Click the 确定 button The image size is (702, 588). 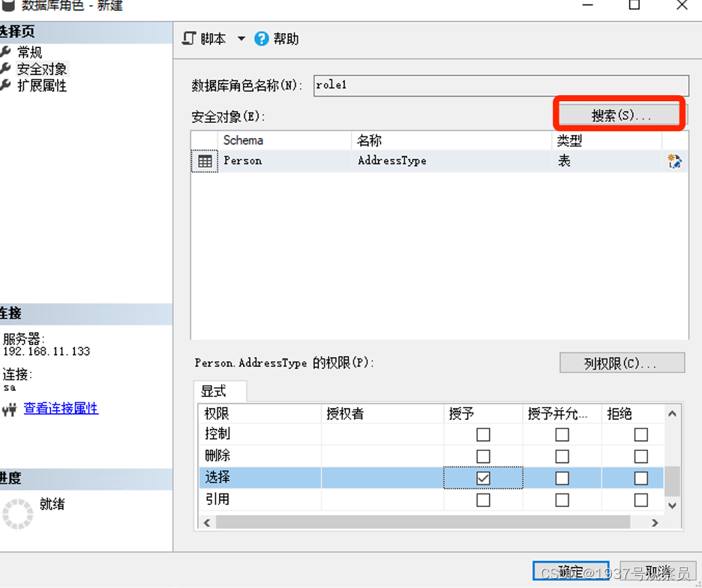click(x=571, y=571)
